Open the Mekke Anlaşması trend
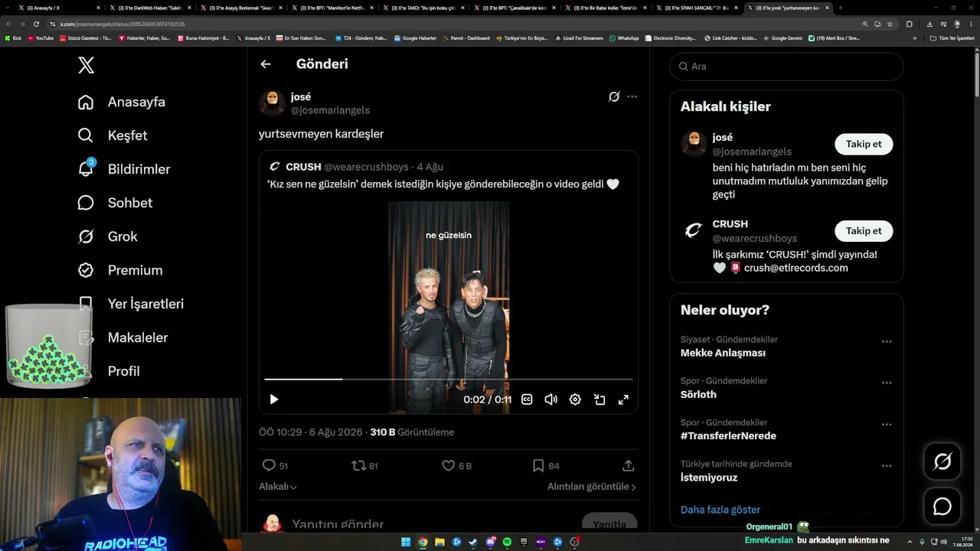This screenshot has height=551, width=980. click(x=723, y=353)
